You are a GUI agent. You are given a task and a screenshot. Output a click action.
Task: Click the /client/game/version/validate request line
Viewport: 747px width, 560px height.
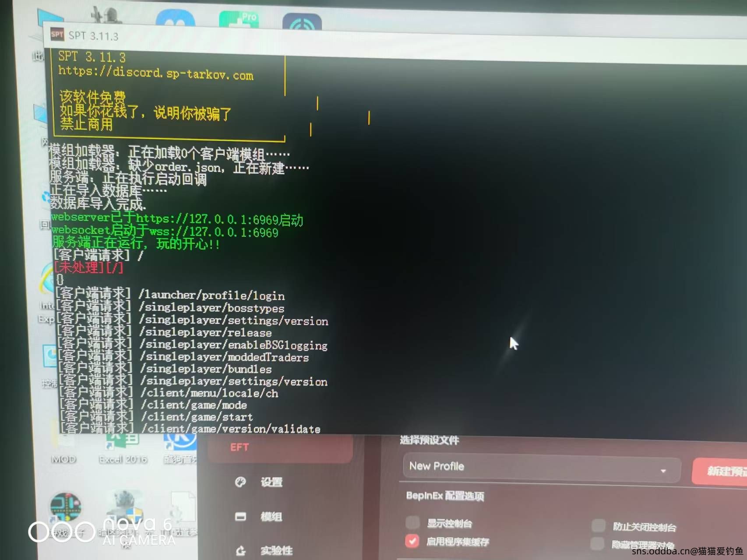[190, 428]
